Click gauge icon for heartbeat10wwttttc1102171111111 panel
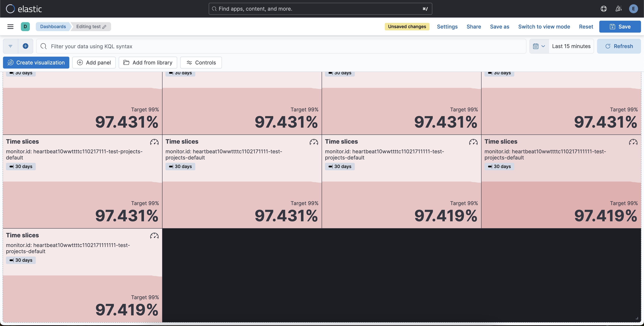Viewport: 644px width, 326px height. point(154,236)
